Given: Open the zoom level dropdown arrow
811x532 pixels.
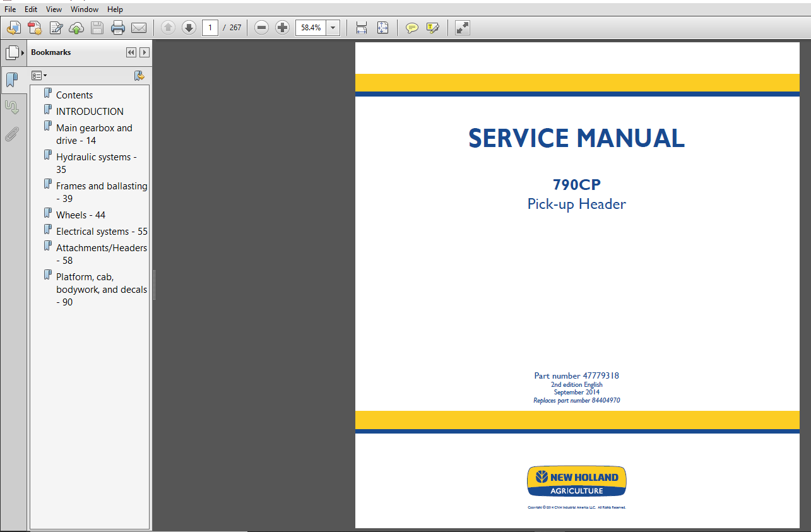Looking at the screenshot, I should [x=333, y=28].
